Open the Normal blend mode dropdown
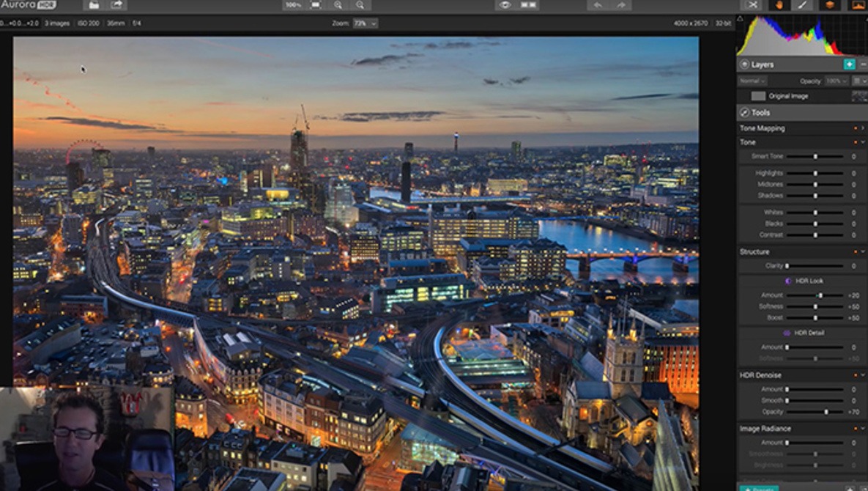The image size is (868, 491). [x=752, y=81]
